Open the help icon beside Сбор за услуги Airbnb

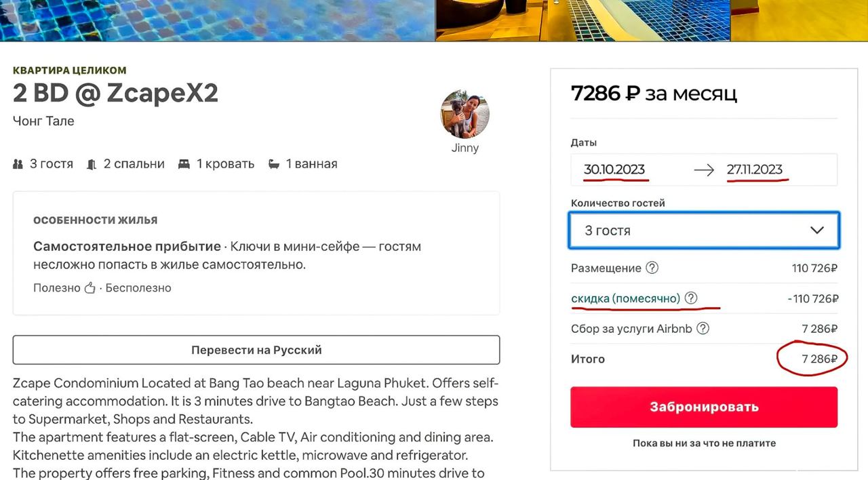(x=703, y=329)
